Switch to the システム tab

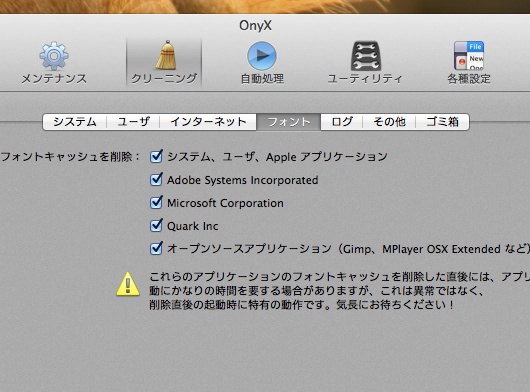[x=75, y=122]
